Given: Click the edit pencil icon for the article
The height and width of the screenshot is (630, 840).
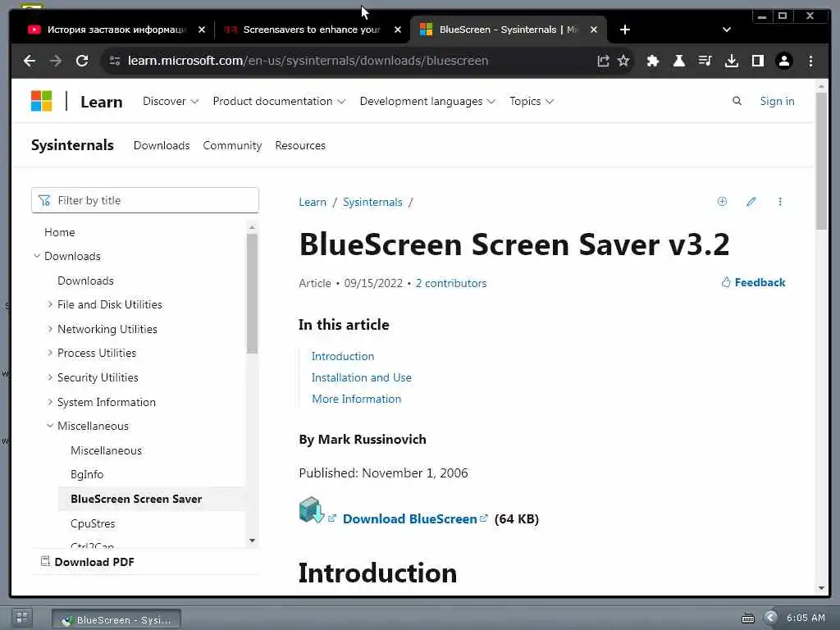Looking at the screenshot, I should pyautogui.click(x=751, y=202).
